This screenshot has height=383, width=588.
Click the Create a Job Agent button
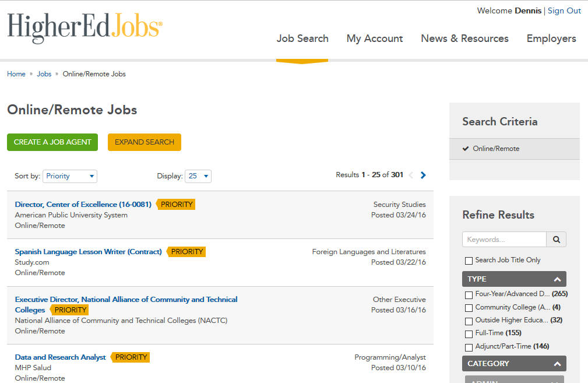pyautogui.click(x=52, y=142)
